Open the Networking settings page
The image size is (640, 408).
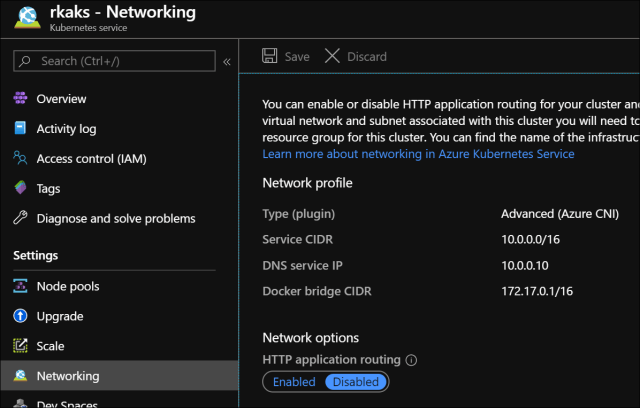click(x=68, y=376)
